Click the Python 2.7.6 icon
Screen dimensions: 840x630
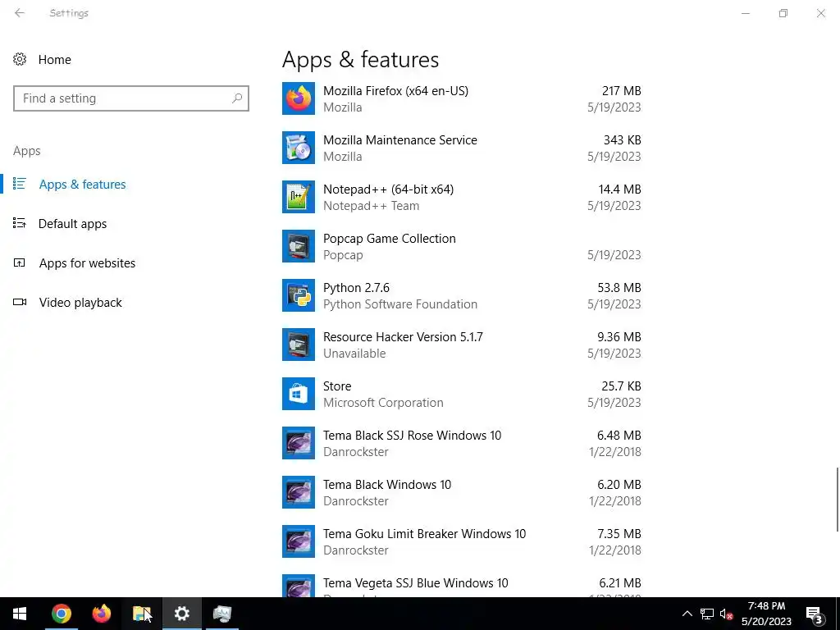click(x=299, y=295)
